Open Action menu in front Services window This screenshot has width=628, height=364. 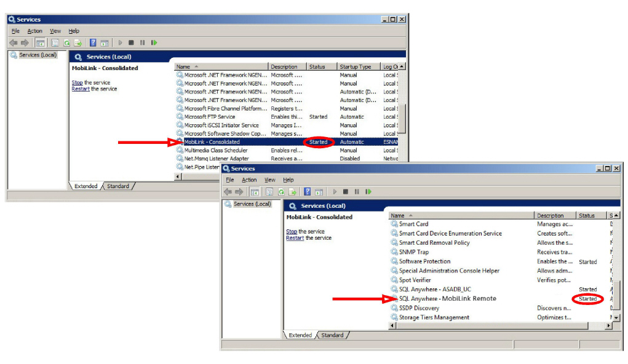pyautogui.click(x=249, y=180)
